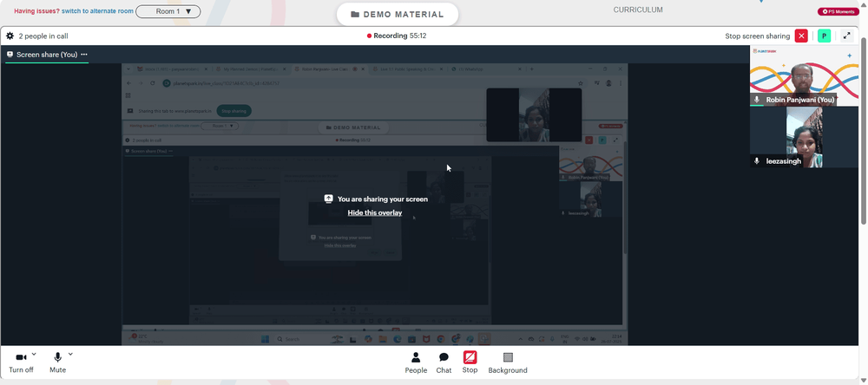
Task: Enter fullscreen with the expand arrows icon
Action: tap(846, 36)
